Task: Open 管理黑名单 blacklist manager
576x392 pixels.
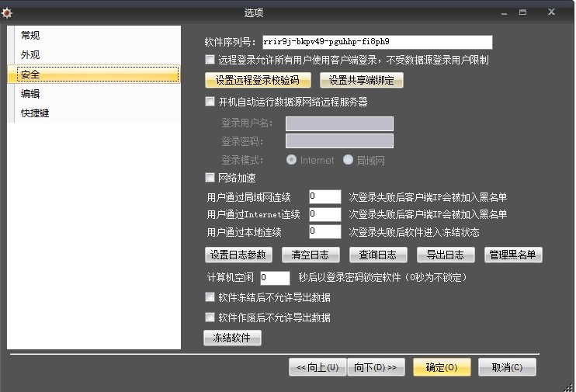Action: [513, 255]
